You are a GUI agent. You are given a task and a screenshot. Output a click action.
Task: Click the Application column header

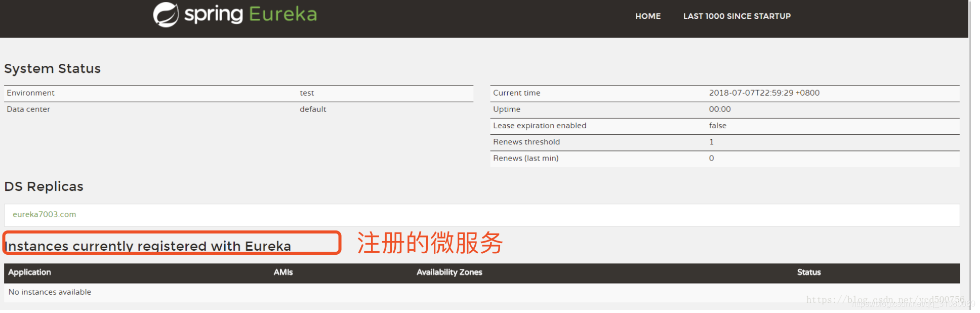click(29, 272)
